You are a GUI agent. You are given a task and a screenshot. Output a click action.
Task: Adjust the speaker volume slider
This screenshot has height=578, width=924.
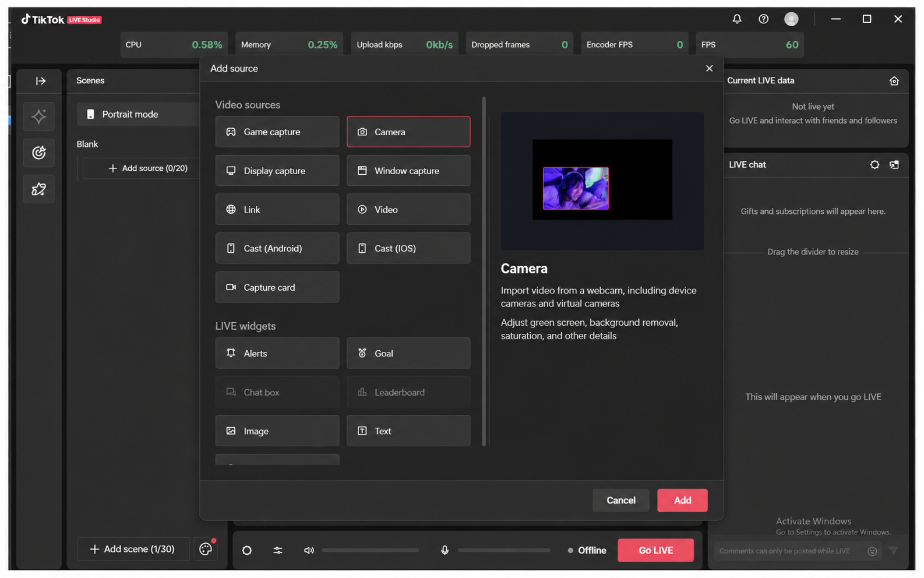(371, 550)
